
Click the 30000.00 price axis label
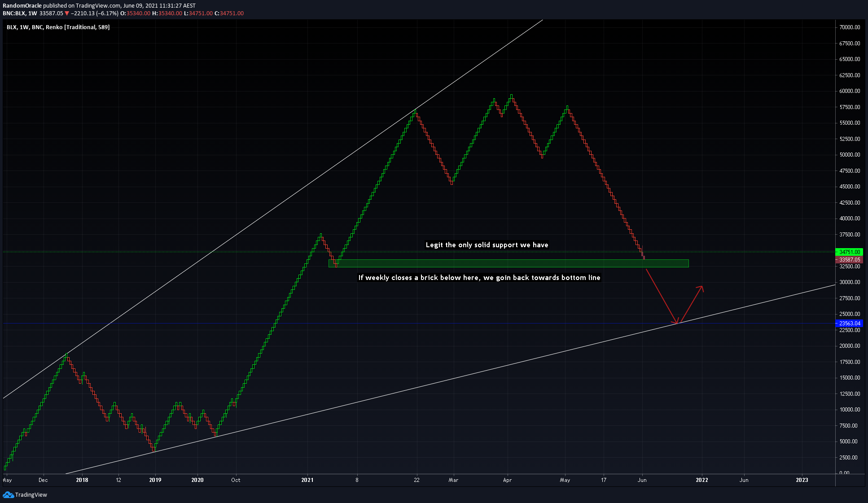tap(850, 282)
